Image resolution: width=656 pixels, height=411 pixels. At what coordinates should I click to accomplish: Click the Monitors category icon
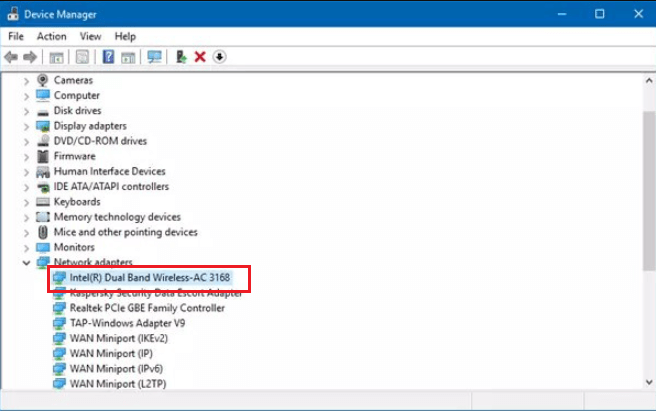[43, 247]
